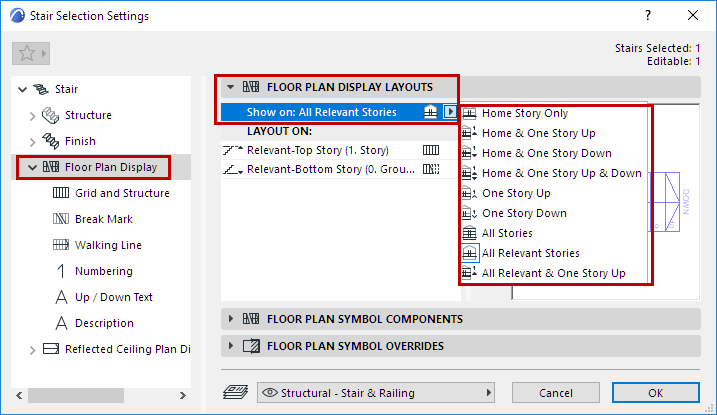Expand the Floor Plan Symbol Components panel

tap(231, 319)
